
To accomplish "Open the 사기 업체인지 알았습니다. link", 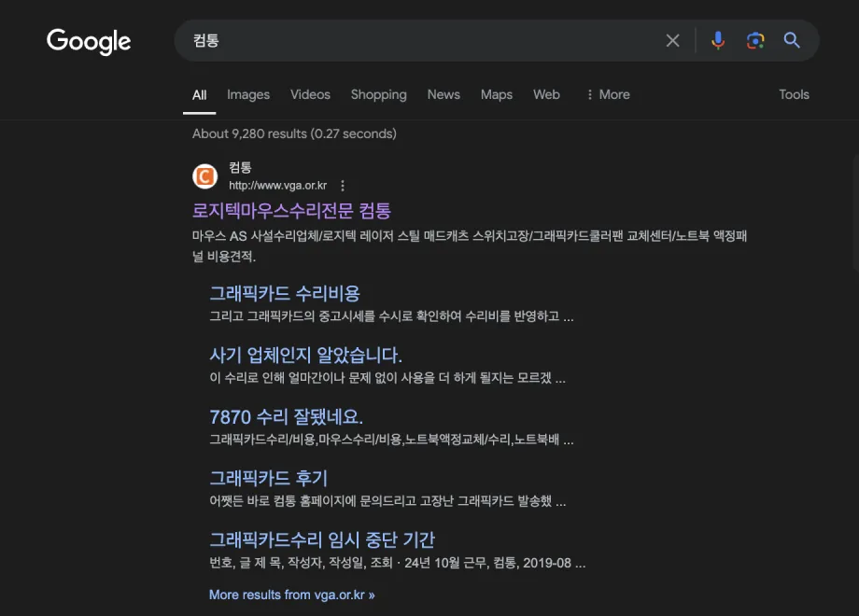I will [305, 355].
